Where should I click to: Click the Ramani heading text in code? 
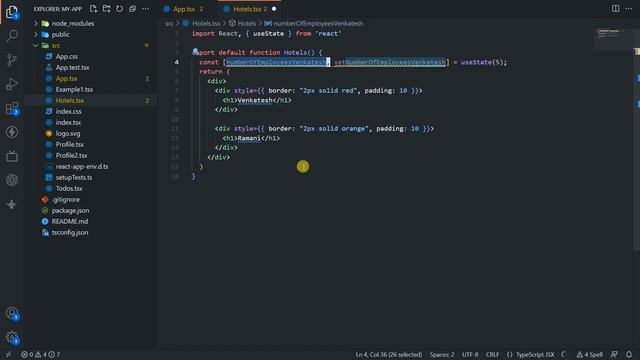(249, 138)
